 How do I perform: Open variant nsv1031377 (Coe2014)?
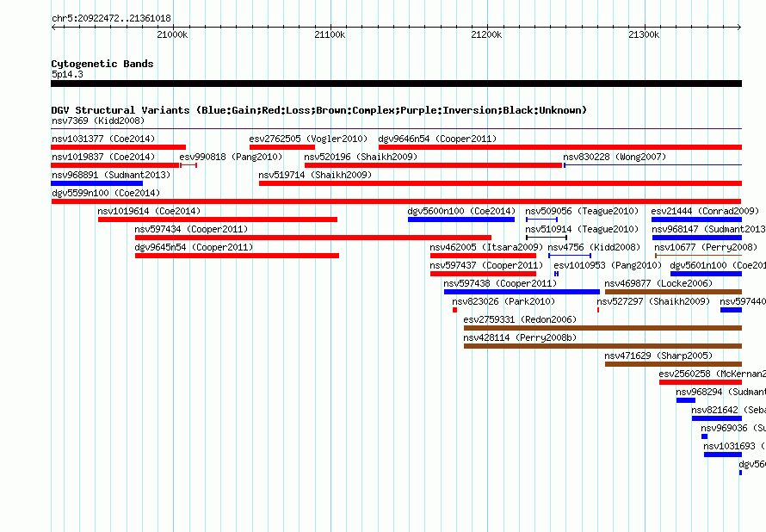tap(103, 139)
